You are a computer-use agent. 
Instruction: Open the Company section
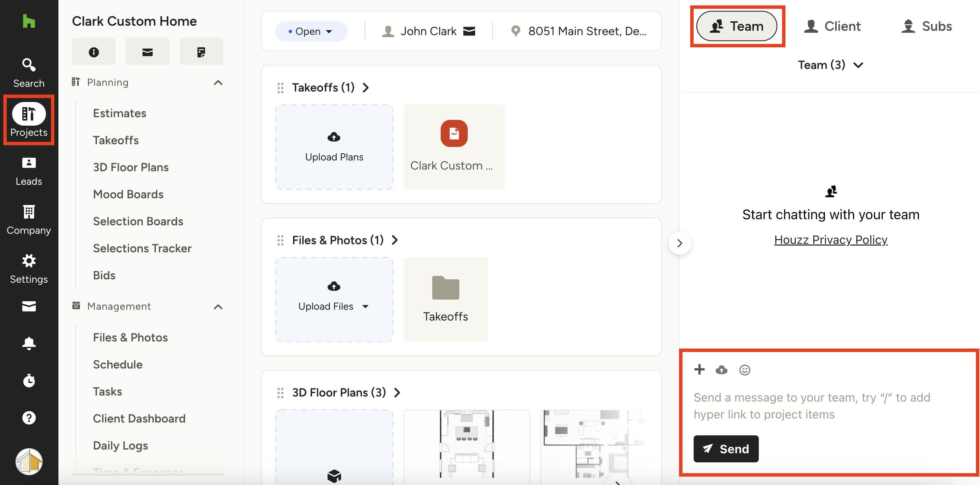(x=29, y=220)
